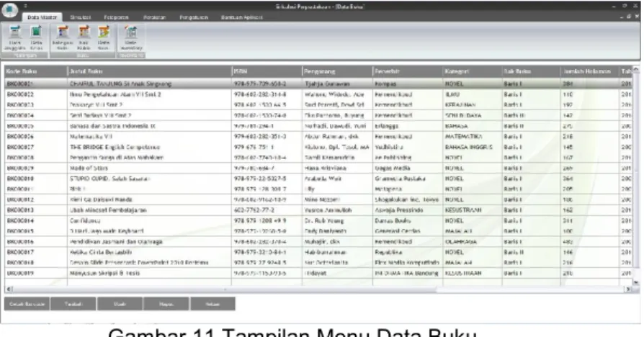Click the BAHASA INGGRIS category cell

(x=473, y=147)
